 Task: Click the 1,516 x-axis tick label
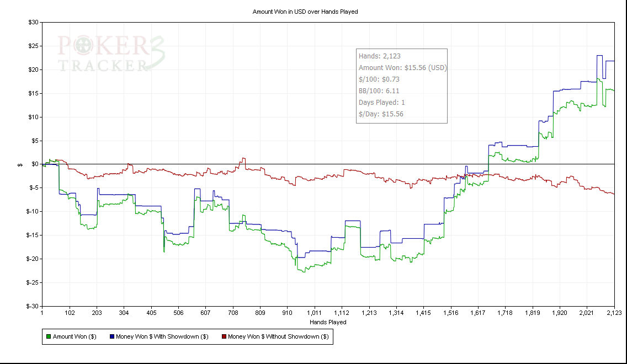pos(450,313)
